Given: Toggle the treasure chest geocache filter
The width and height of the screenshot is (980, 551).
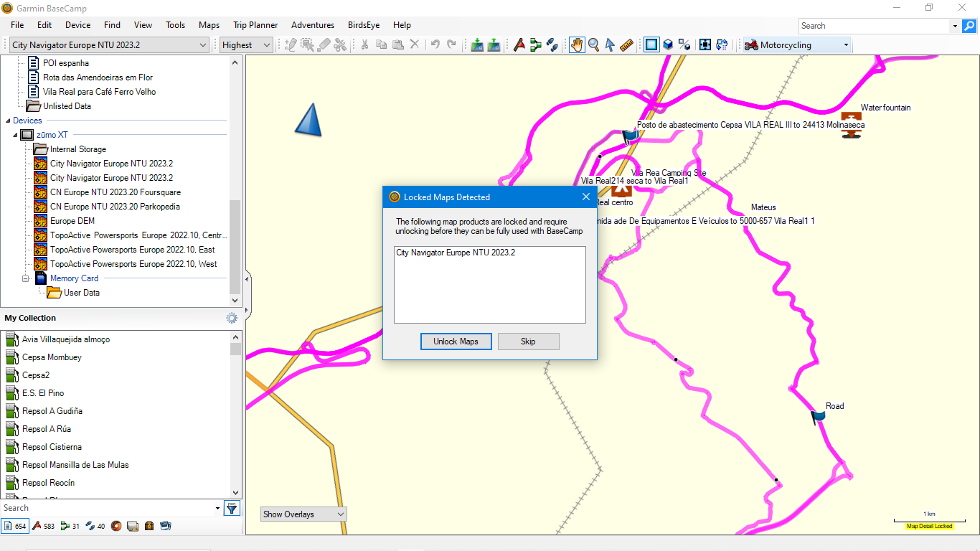Looking at the screenshot, I should coord(149,526).
